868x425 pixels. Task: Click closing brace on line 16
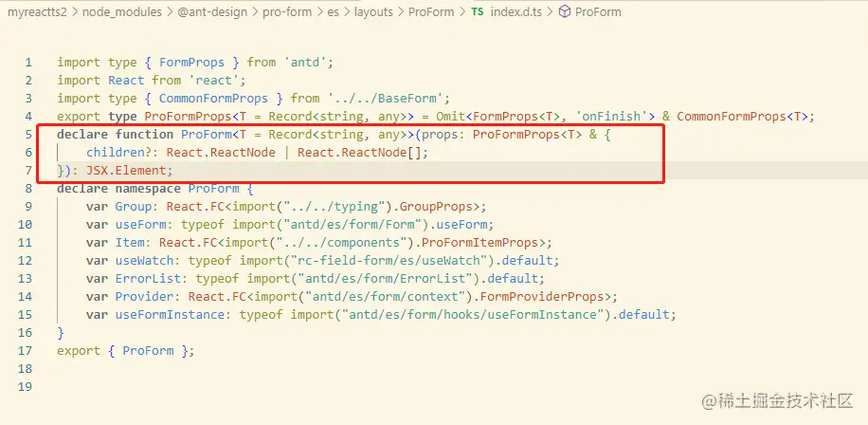[61, 332]
